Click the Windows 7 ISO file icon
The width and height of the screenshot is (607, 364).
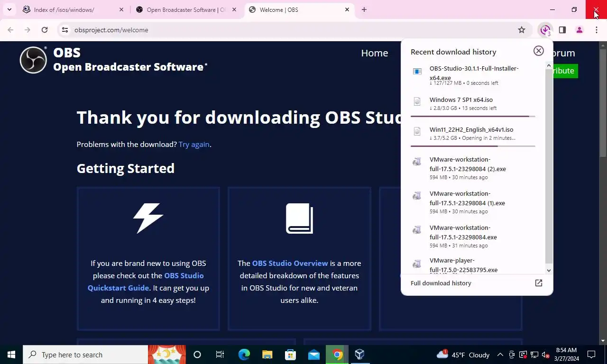[417, 101]
